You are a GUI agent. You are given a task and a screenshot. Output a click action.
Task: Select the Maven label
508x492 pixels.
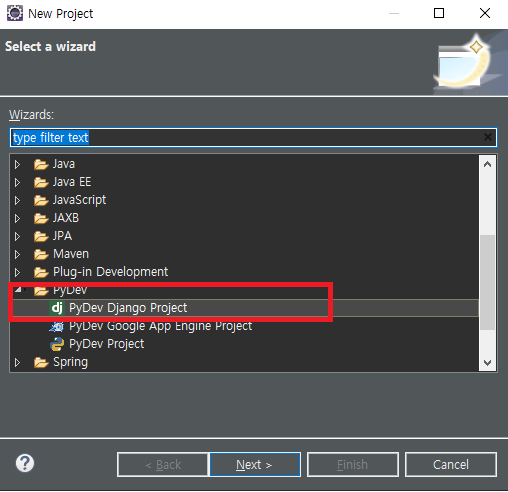coord(71,254)
